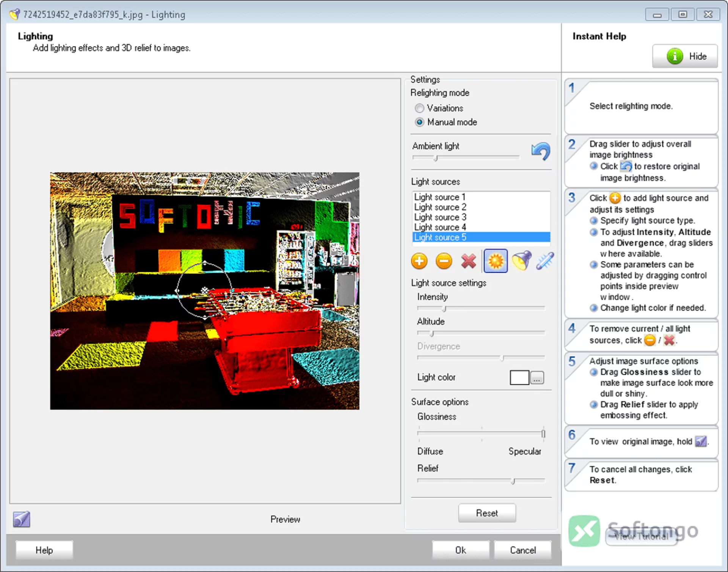The height and width of the screenshot is (572, 728).
Task: Click help step 7 about Reset
Action: [x=641, y=475]
